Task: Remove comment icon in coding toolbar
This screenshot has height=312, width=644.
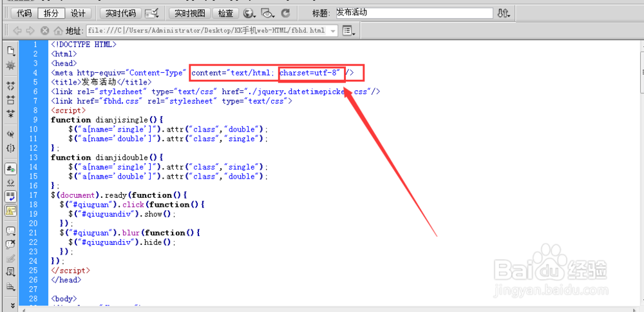Action: (11, 244)
